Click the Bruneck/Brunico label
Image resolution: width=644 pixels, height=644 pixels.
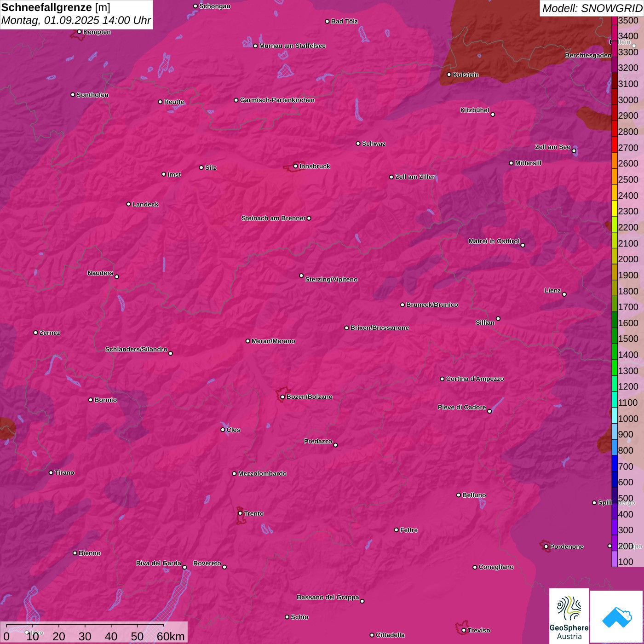(x=432, y=305)
